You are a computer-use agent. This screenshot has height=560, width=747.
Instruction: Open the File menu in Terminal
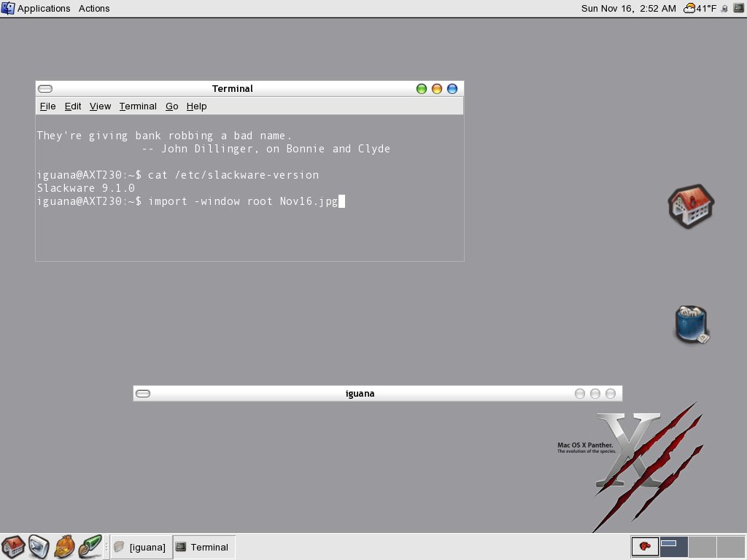(47, 106)
